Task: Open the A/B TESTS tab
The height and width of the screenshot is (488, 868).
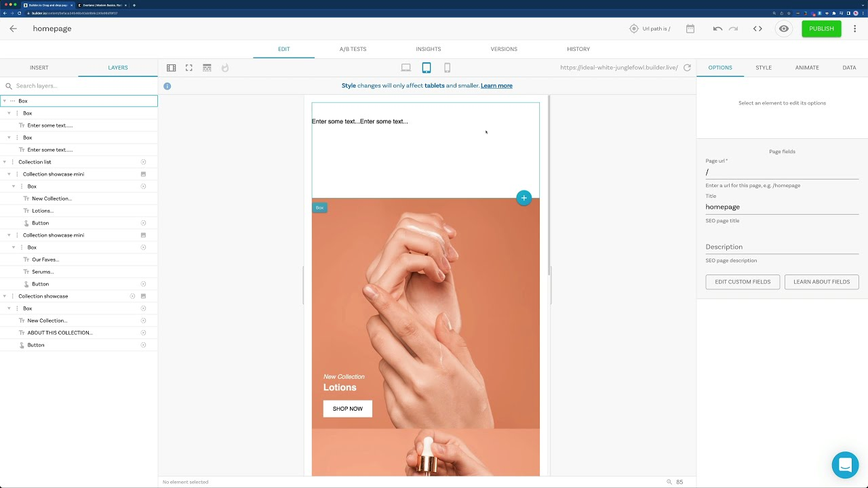Action: coord(353,49)
